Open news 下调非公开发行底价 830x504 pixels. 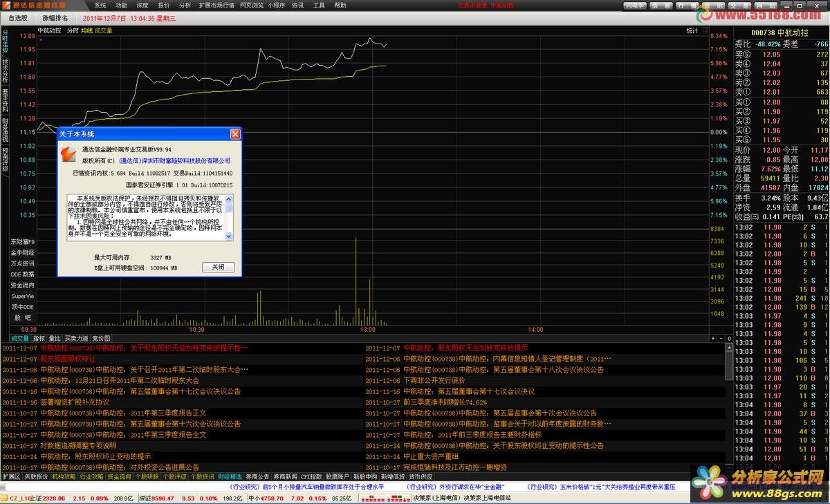434,381
